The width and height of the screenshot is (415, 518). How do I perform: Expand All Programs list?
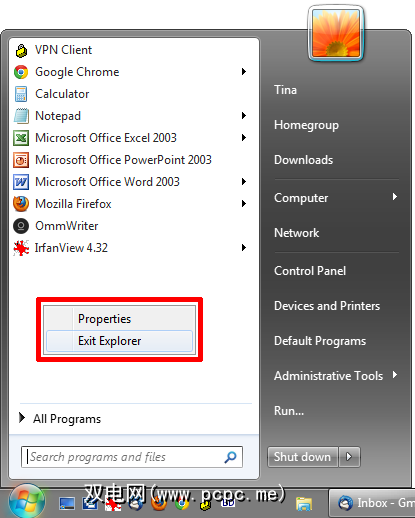pos(60,419)
